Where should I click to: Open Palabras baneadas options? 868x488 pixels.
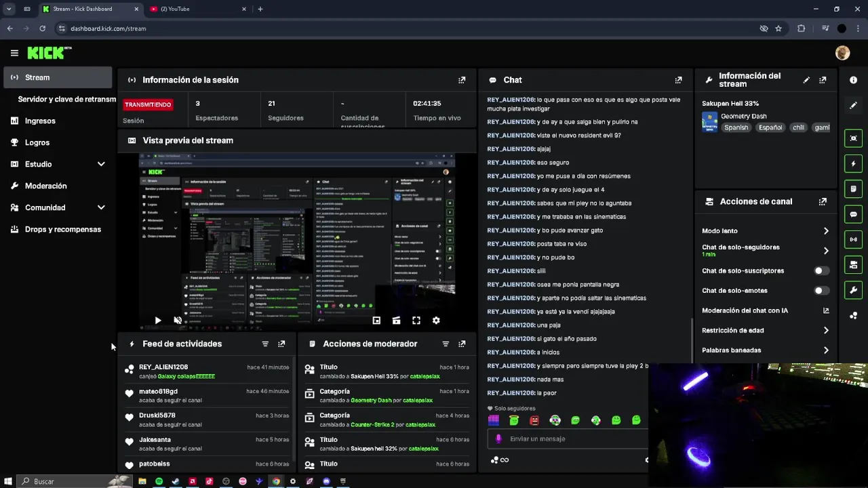click(x=766, y=350)
